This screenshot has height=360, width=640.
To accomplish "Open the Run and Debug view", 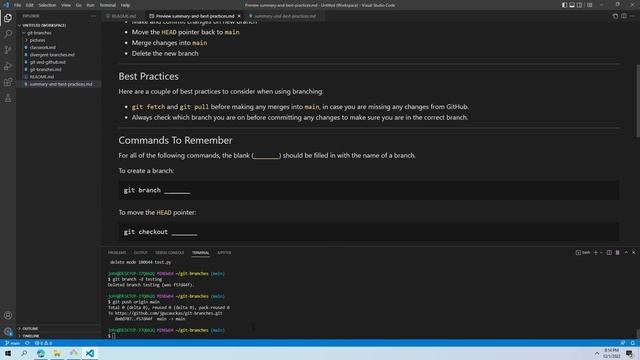I will coord(8,66).
